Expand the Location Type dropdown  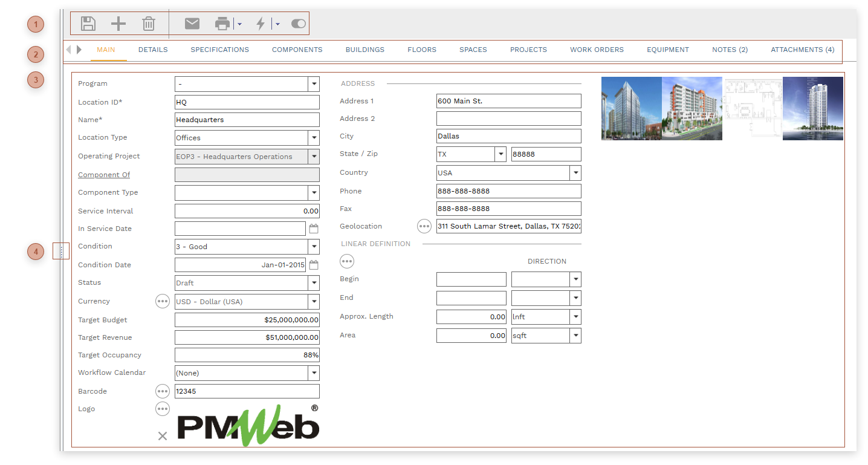coord(313,138)
